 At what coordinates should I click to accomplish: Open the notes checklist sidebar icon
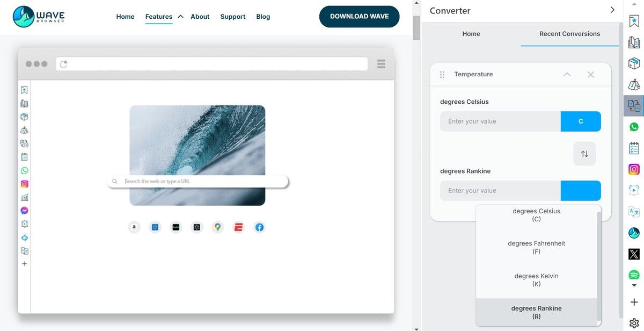click(634, 148)
